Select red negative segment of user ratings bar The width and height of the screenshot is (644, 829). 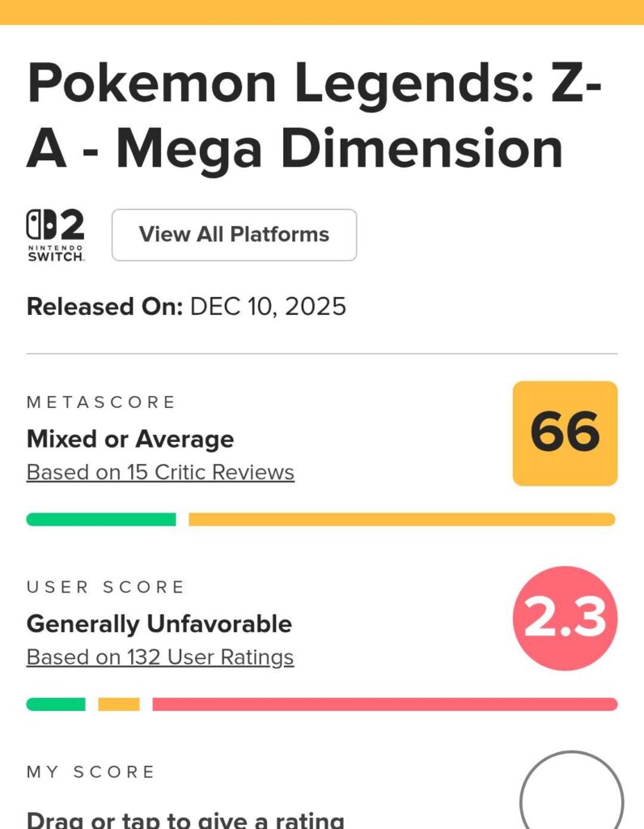pos(384,704)
